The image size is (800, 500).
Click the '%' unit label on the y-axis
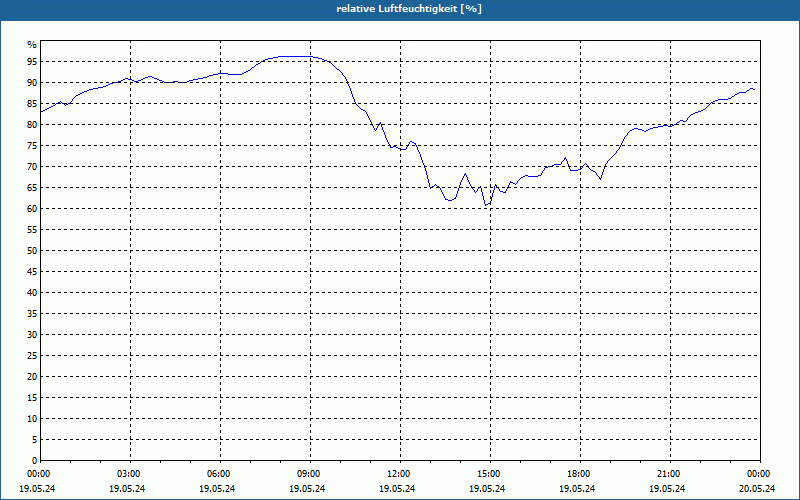pos(32,45)
